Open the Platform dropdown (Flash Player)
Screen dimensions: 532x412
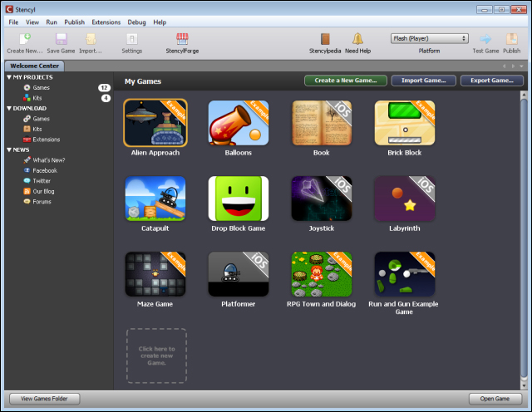(x=429, y=38)
